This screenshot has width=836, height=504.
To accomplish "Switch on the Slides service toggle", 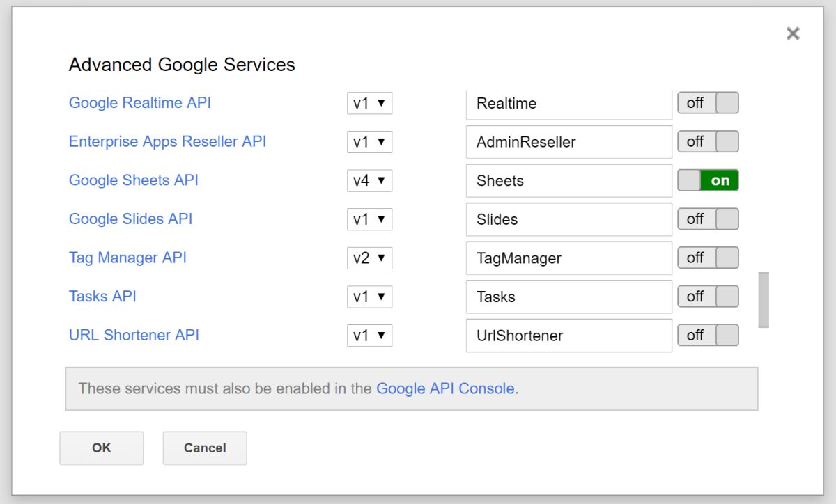I will (x=708, y=219).
